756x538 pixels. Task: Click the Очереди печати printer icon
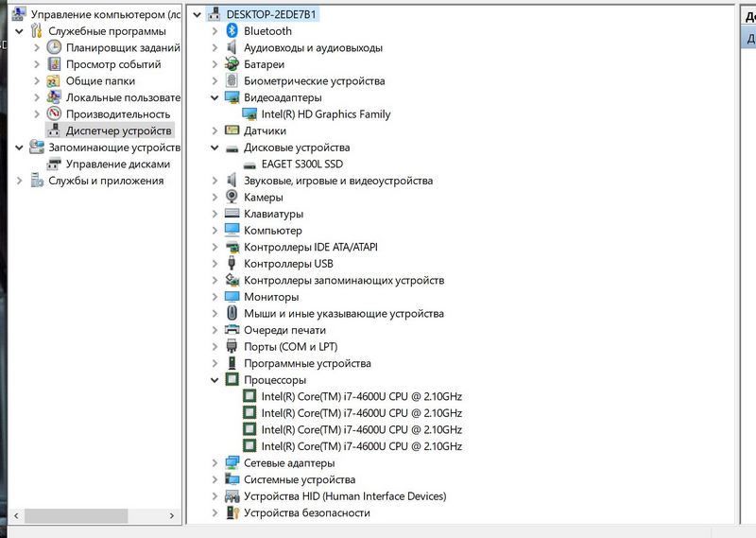tap(232, 330)
